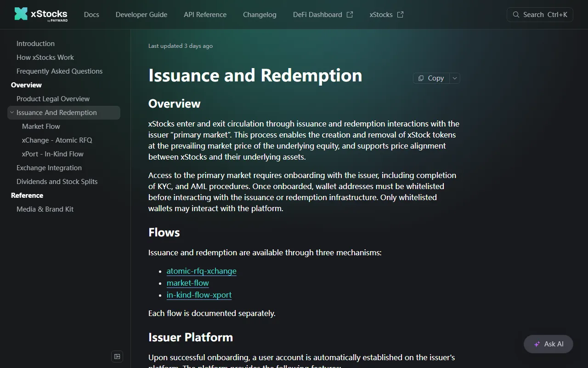The width and height of the screenshot is (588, 368).
Task: Go to the Changelog tab
Action: [260, 15]
